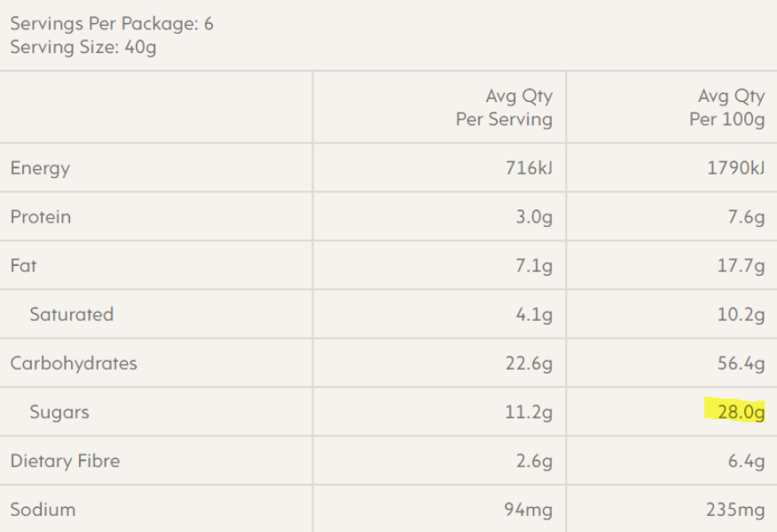Select the 17.7g fat per 100g value
The image size is (777, 532).
tap(741, 266)
